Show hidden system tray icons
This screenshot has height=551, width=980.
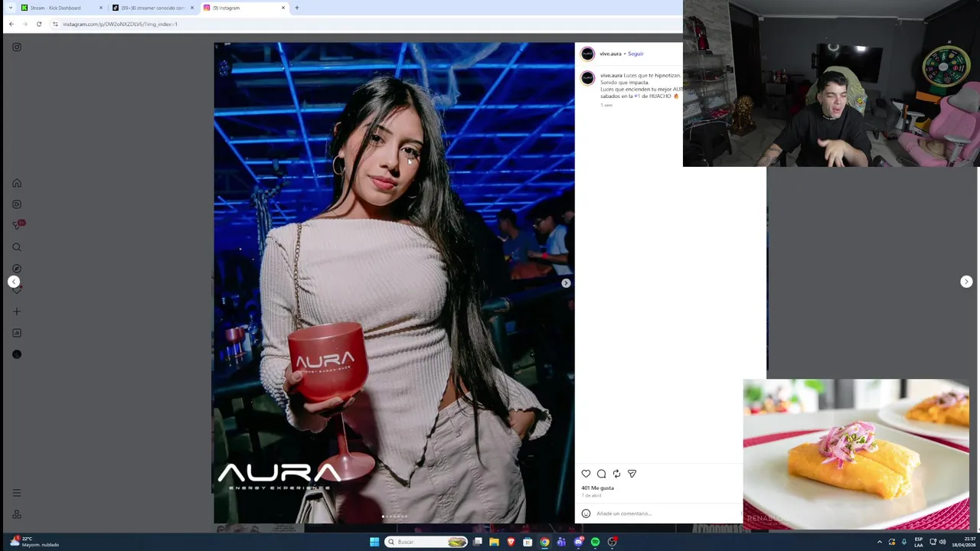[879, 542]
